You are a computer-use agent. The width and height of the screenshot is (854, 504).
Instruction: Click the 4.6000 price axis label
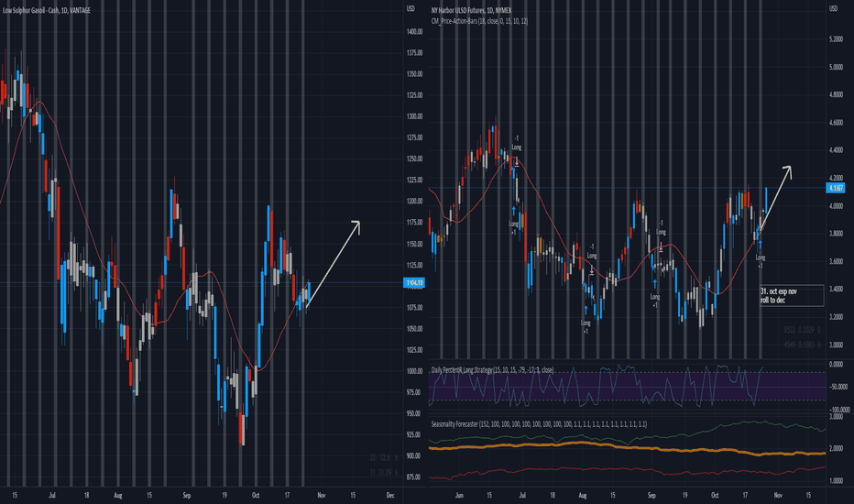point(836,123)
